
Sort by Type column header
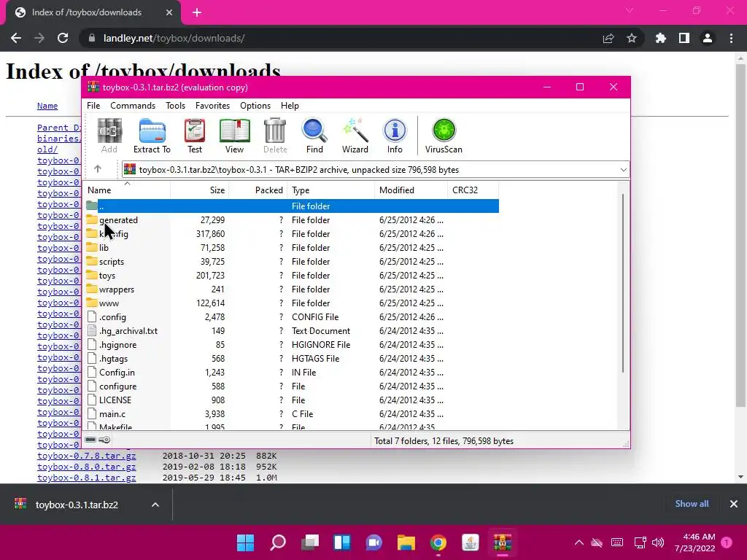[330, 190]
